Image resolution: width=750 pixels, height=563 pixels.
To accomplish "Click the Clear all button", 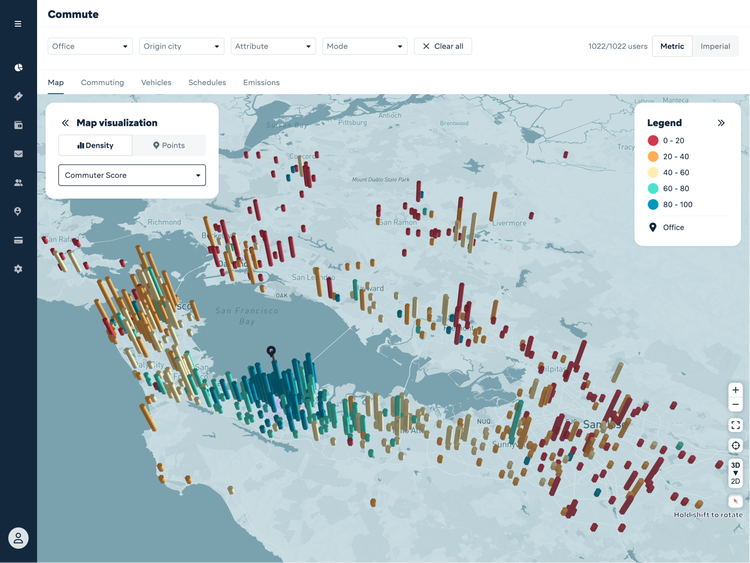I will 443,46.
